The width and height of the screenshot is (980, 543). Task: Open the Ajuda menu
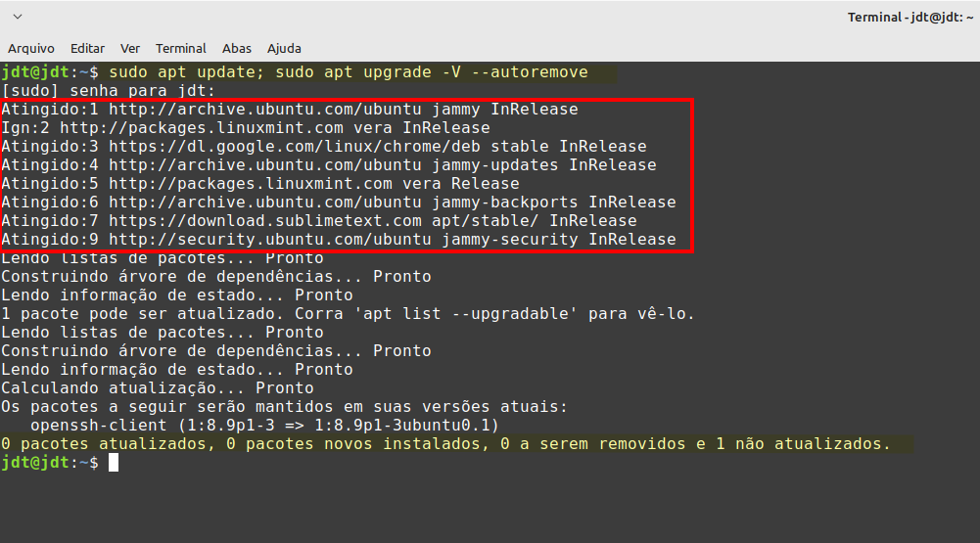click(x=284, y=48)
